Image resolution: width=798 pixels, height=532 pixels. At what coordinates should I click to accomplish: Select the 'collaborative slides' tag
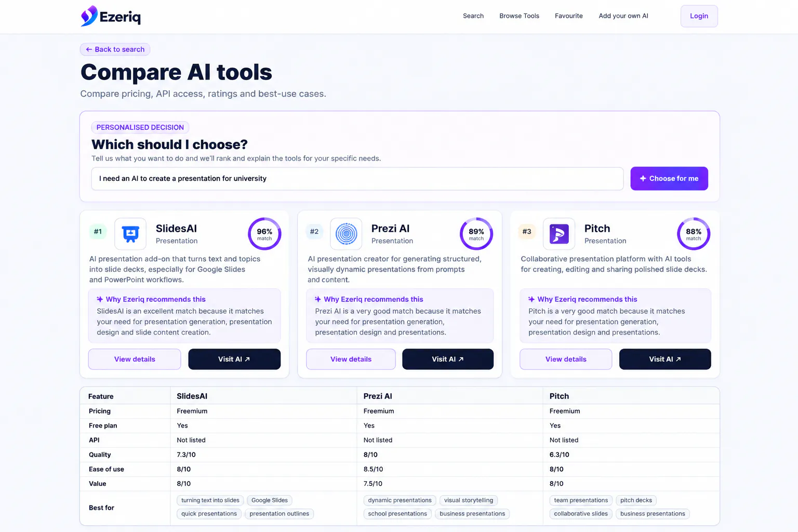(581, 514)
